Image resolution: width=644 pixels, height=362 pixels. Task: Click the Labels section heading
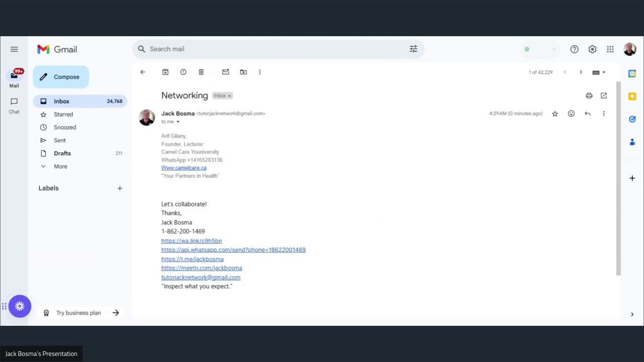[x=49, y=188]
